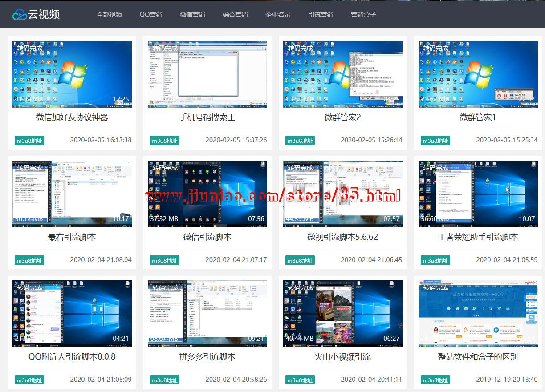Open thumbnail of 微信加好友协议神器 video
545x392 pixels.
[x=72, y=74]
